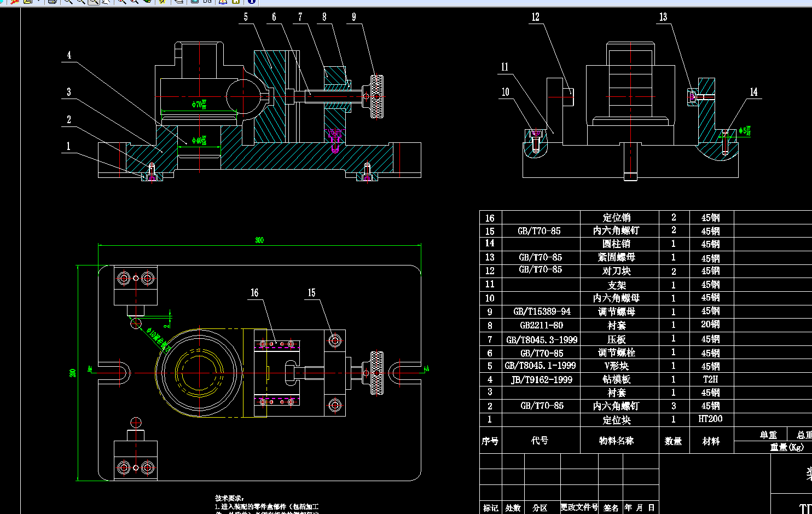812x514 pixels.
Task: Click the 处数 title block label
Action: click(513, 508)
